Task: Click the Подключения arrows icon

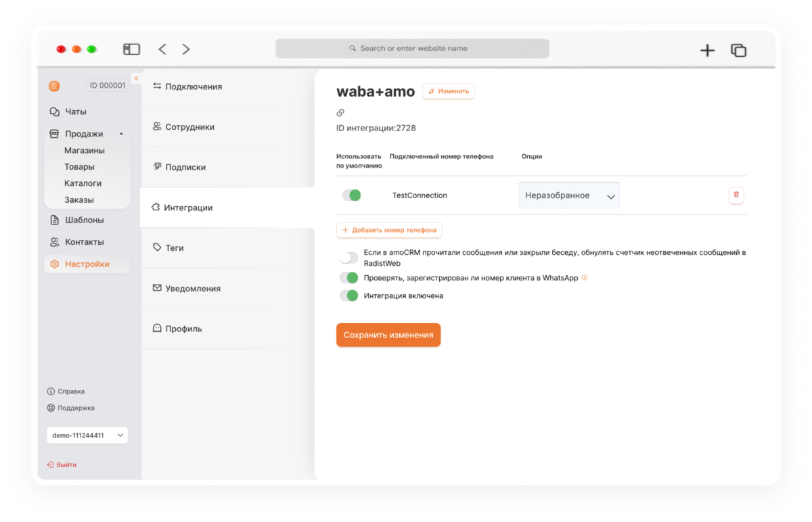Action: 157,86
